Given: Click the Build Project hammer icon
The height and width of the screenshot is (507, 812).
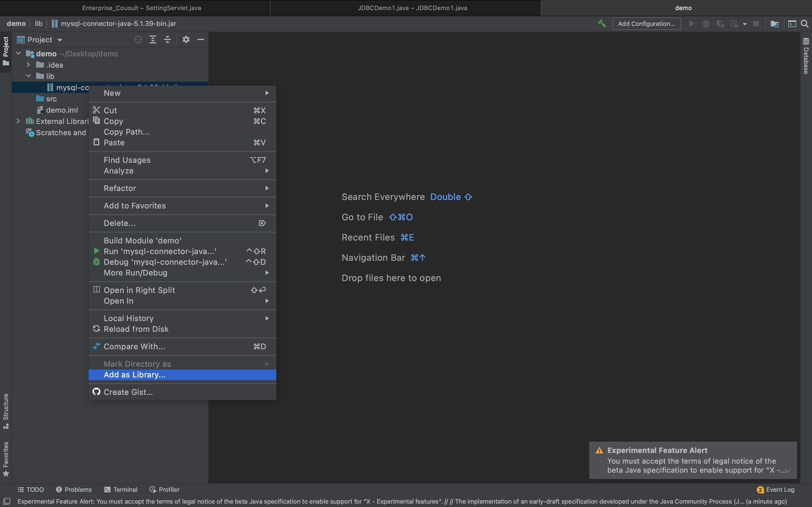Looking at the screenshot, I should click(602, 23).
